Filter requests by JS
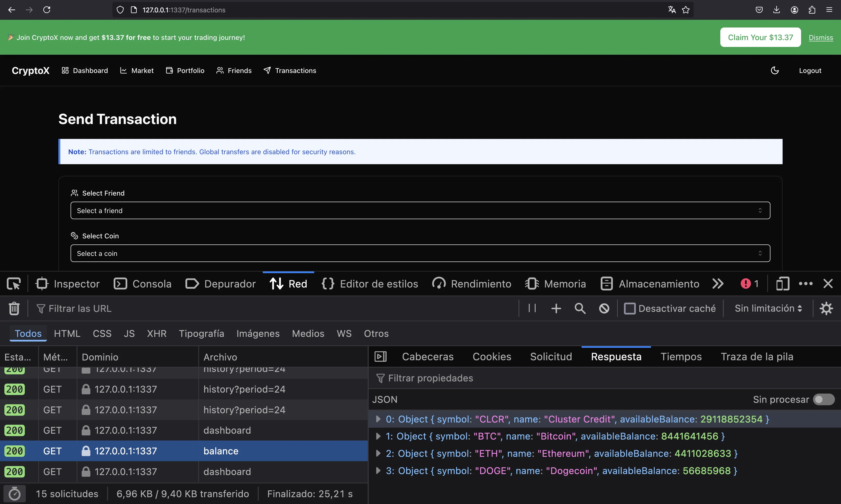Viewport: 841px width, 504px height. click(x=129, y=333)
